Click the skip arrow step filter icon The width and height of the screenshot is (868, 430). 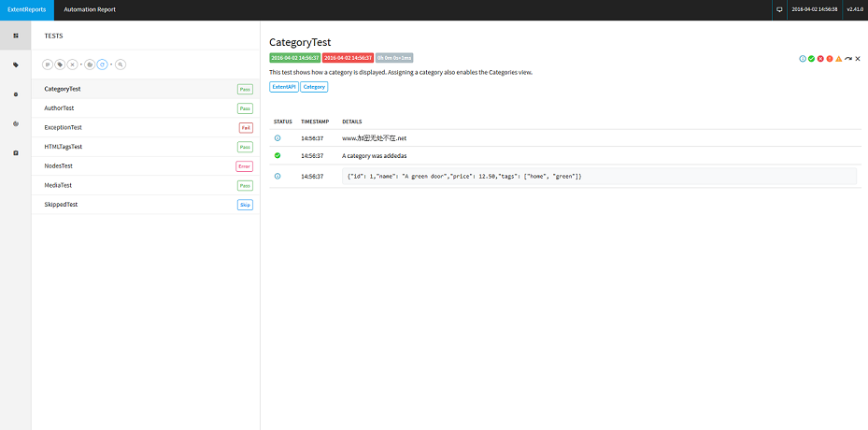[x=848, y=59]
